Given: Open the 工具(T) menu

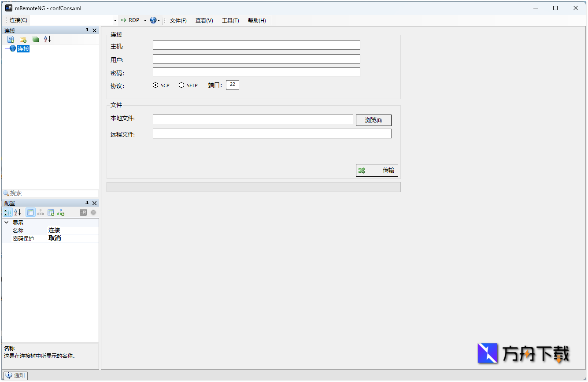Looking at the screenshot, I should (230, 20).
